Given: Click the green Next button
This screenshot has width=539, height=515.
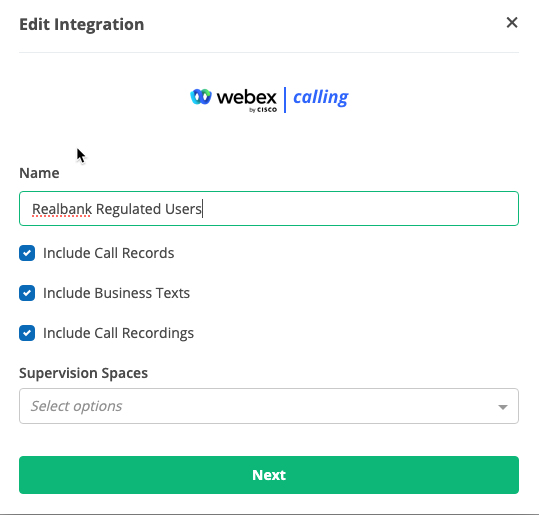Looking at the screenshot, I should pos(269,475).
